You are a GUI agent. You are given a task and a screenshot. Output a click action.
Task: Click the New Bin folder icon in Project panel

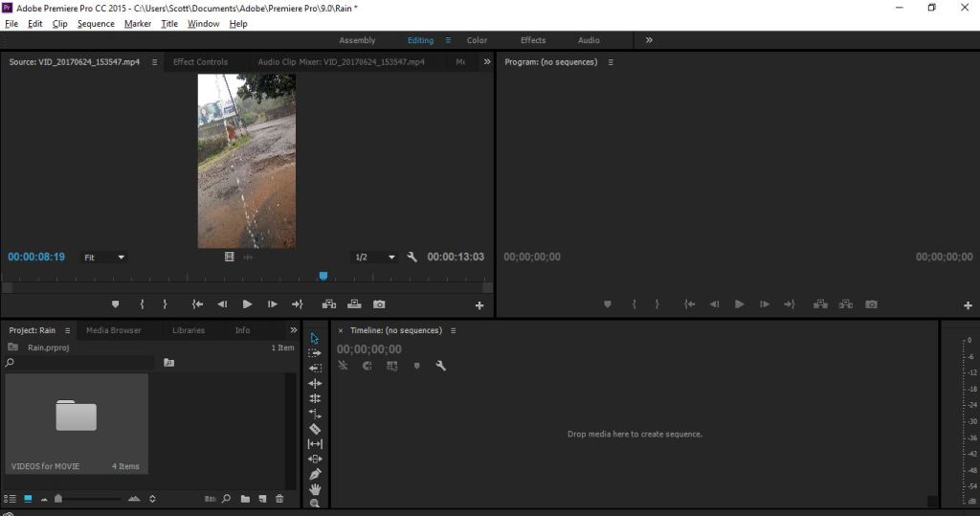coord(245,499)
